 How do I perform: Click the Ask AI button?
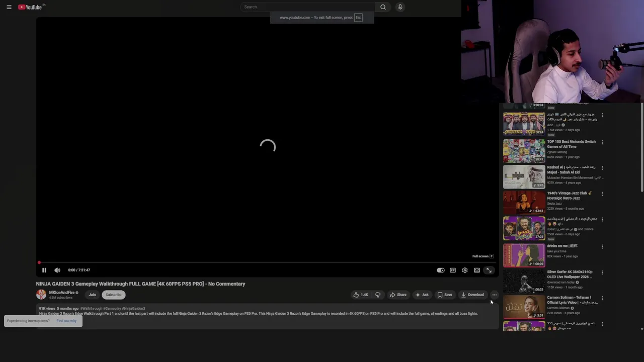point(422,295)
